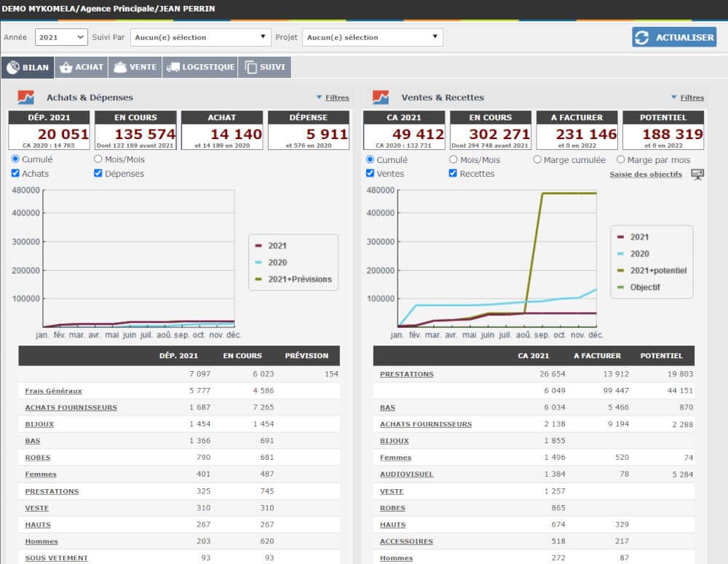Select the Marge par mois option
This screenshot has height=564, width=728.
click(621, 159)
